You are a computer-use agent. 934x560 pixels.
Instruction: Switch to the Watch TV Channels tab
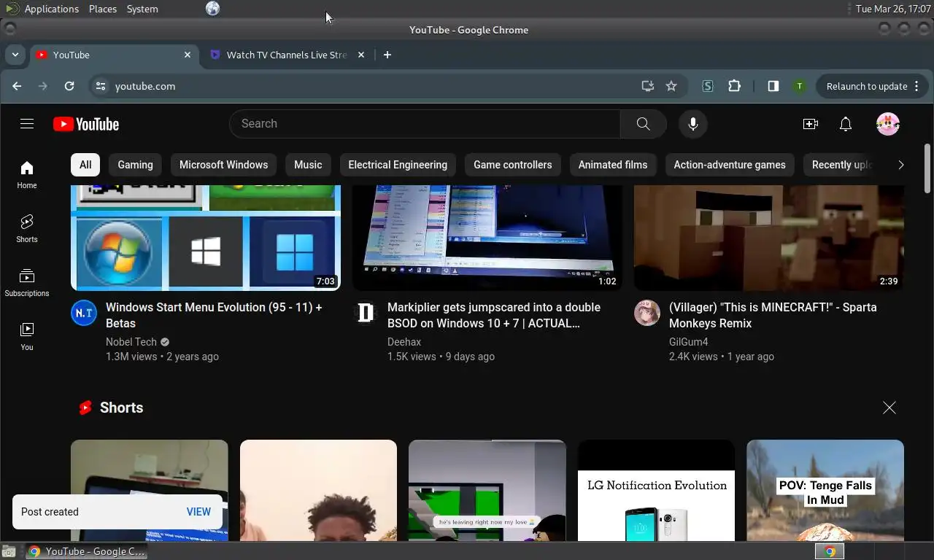click(x=286, y=55)
